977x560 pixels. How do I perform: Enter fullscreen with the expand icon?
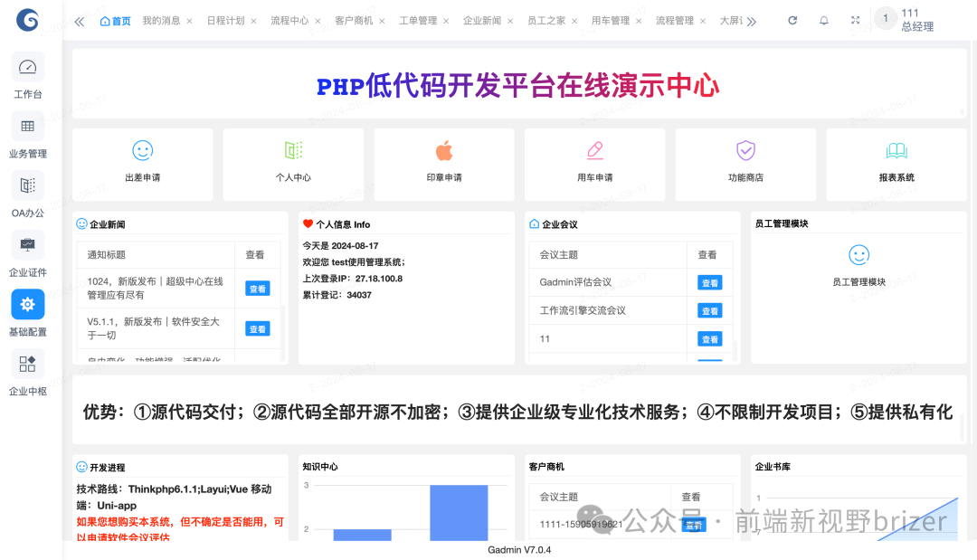coord(855,18)
